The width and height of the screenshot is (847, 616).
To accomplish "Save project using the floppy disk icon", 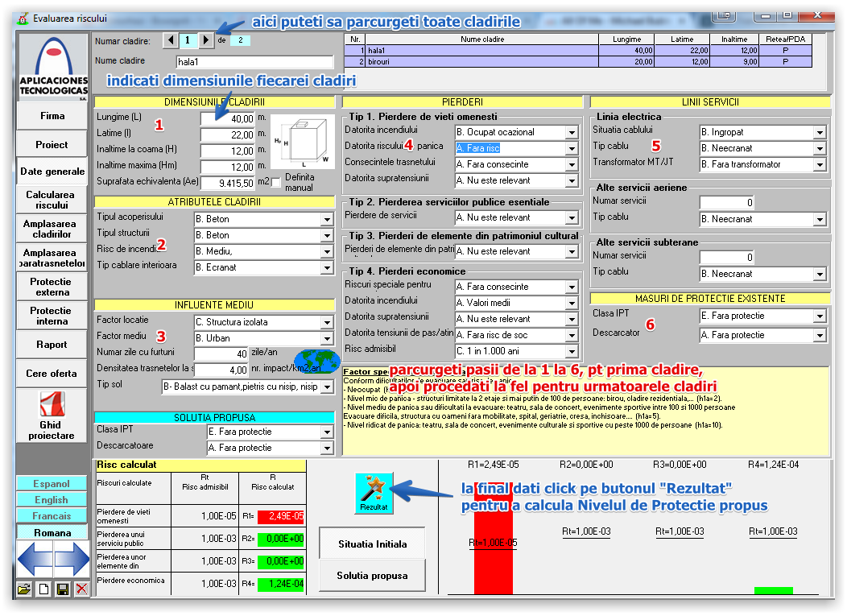I will tap(62, 589).
